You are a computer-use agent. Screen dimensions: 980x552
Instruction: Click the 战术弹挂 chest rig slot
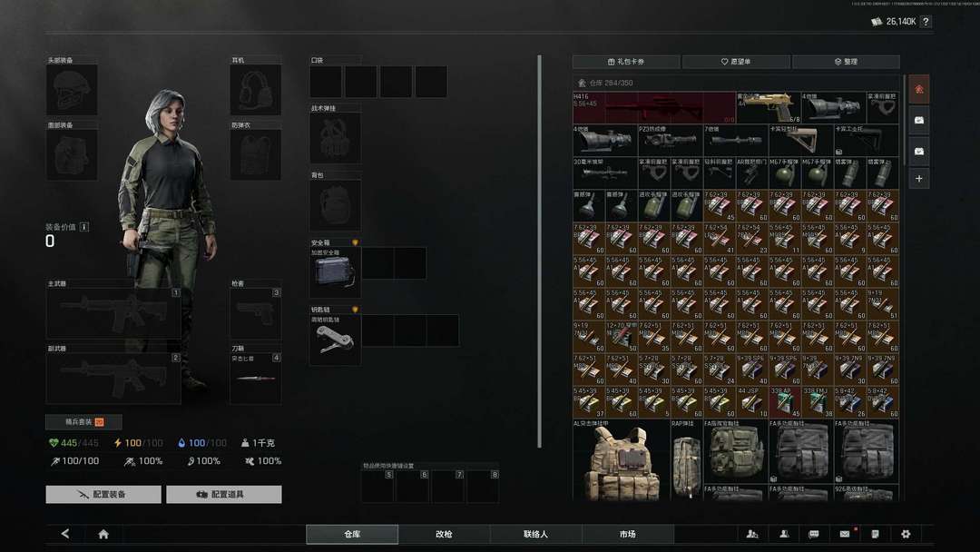pos(335,138)
